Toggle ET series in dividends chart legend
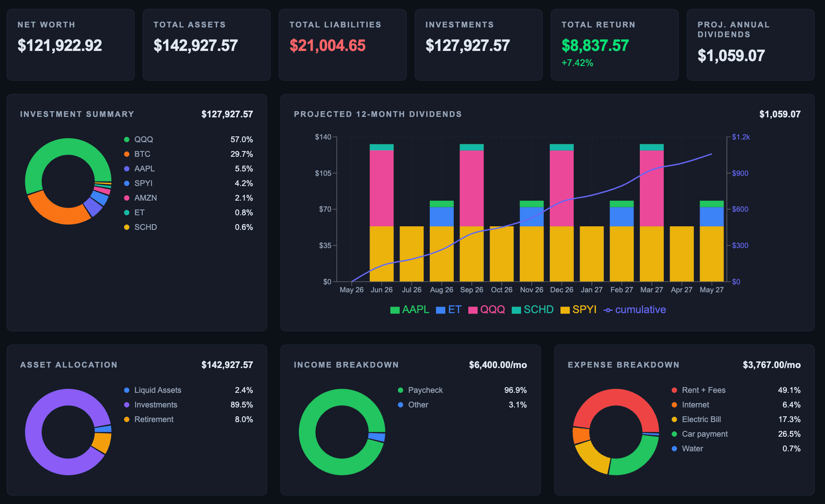Image resolution: width=825 pixels, height=504 pixels. click(x=448, y=310)
